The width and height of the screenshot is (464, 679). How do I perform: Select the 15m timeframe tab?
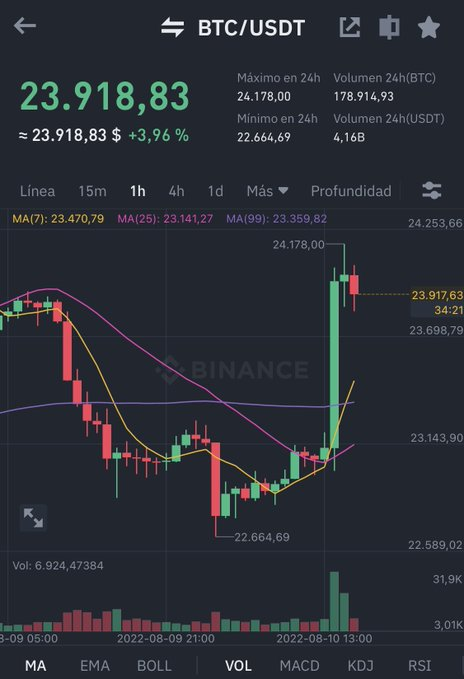point(92,191)
